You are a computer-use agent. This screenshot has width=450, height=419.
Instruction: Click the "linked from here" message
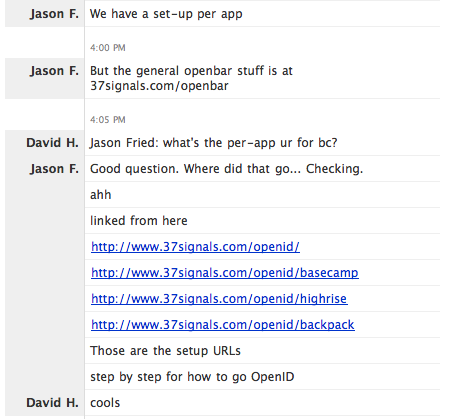click(139, 221)
